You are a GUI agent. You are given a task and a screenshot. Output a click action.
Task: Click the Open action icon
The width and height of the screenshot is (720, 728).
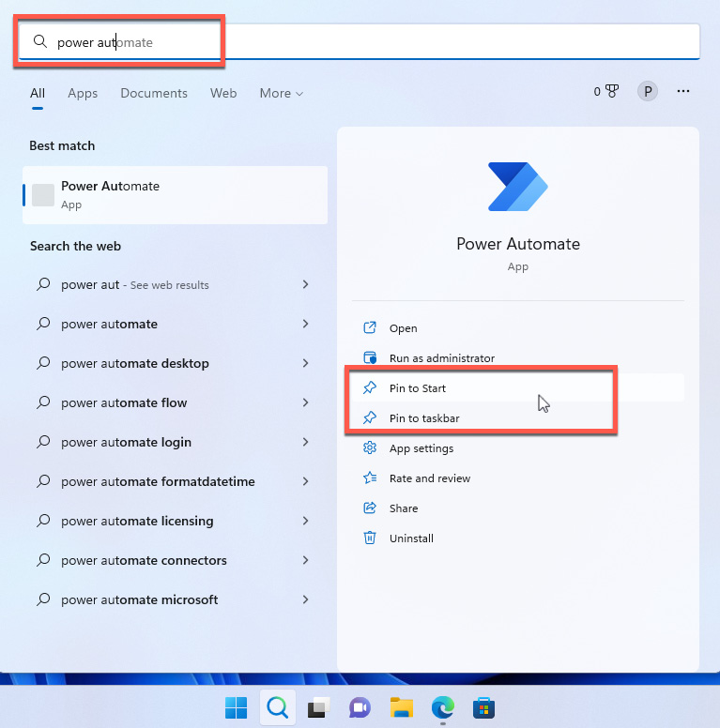370,327
